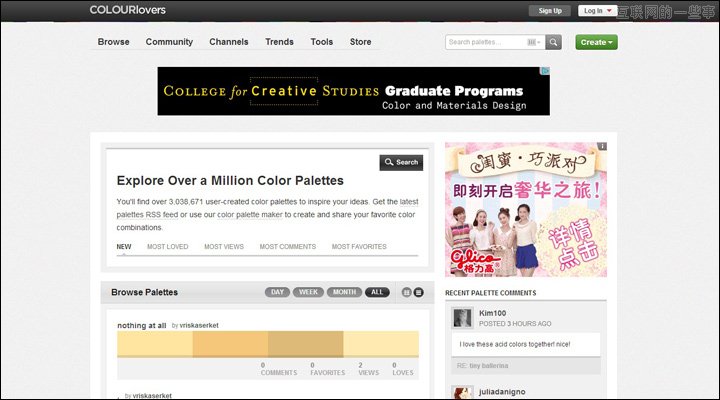Open the Browse menu
720x400 pixels.
(x=113, y=42)
